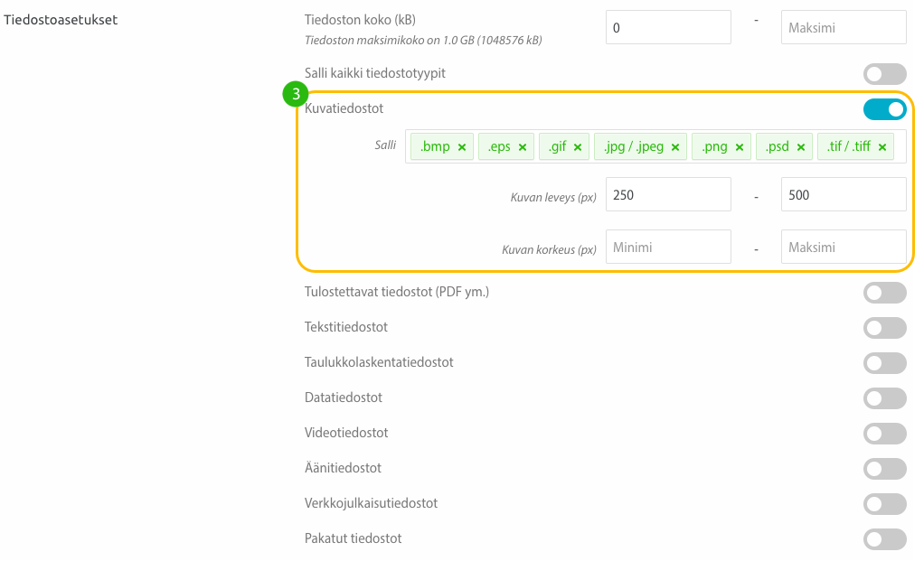This screenshot has height=561, width=924.
Task: Edit Kuvan leveys maximum value 500
Action: coord(844,194)
